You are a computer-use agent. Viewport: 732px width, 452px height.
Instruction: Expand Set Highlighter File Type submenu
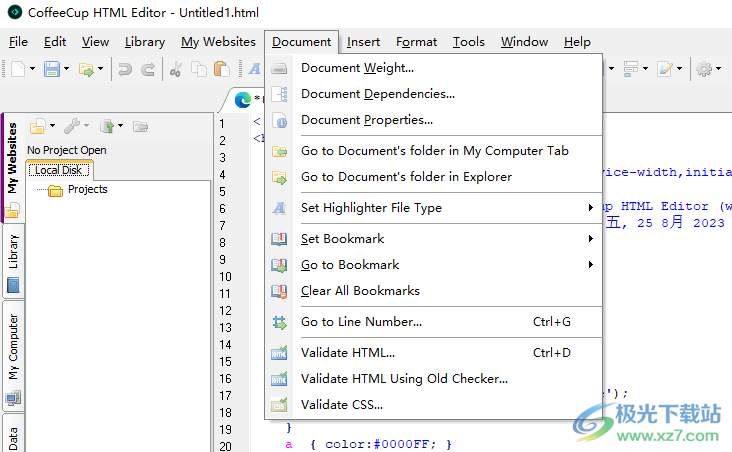point(433,208)
